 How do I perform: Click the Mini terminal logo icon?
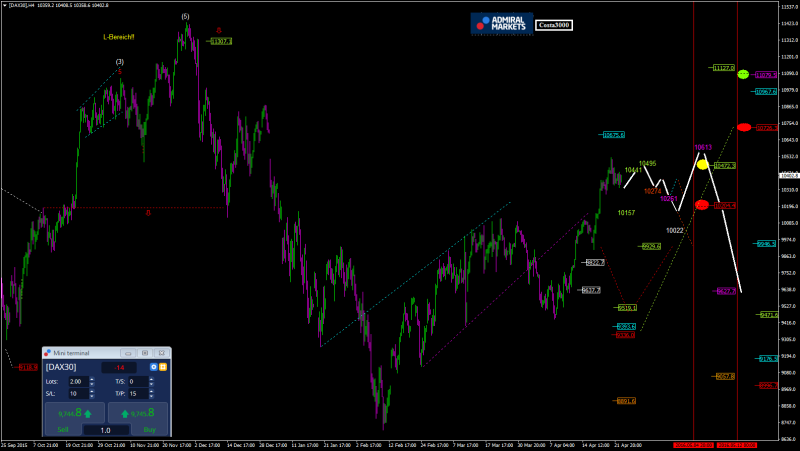(x=49, y=353)
